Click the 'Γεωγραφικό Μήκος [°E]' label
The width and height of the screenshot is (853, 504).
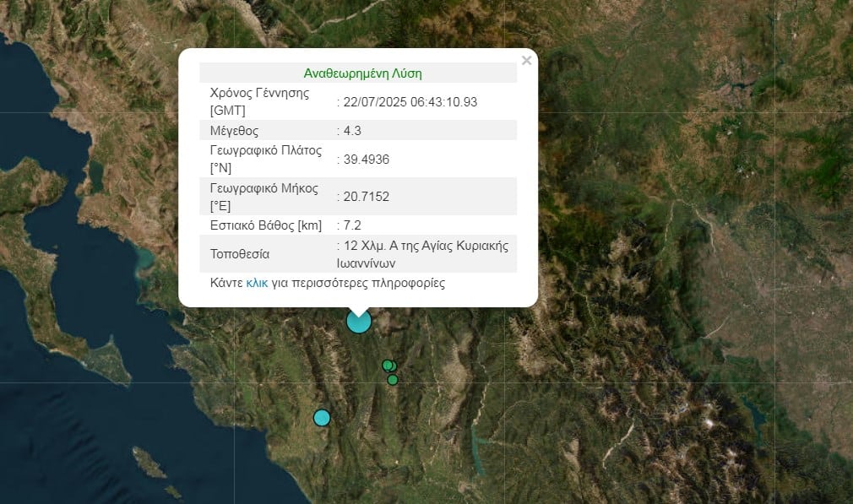pyautogui.click(x=264, y=196)
